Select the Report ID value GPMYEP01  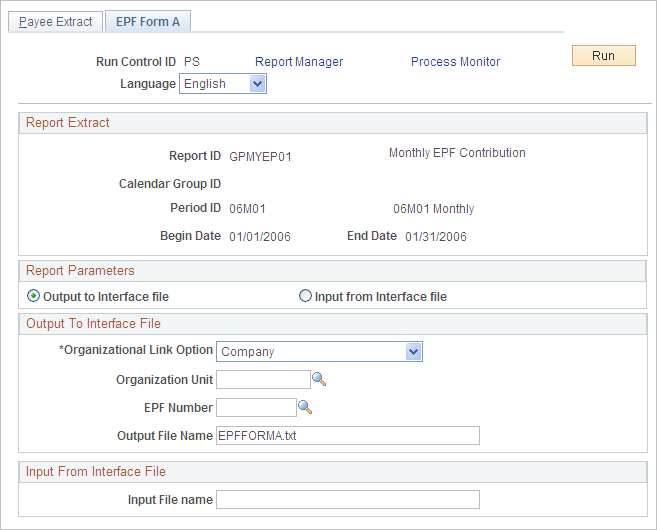pyautogui.click(x=260, y=157)
